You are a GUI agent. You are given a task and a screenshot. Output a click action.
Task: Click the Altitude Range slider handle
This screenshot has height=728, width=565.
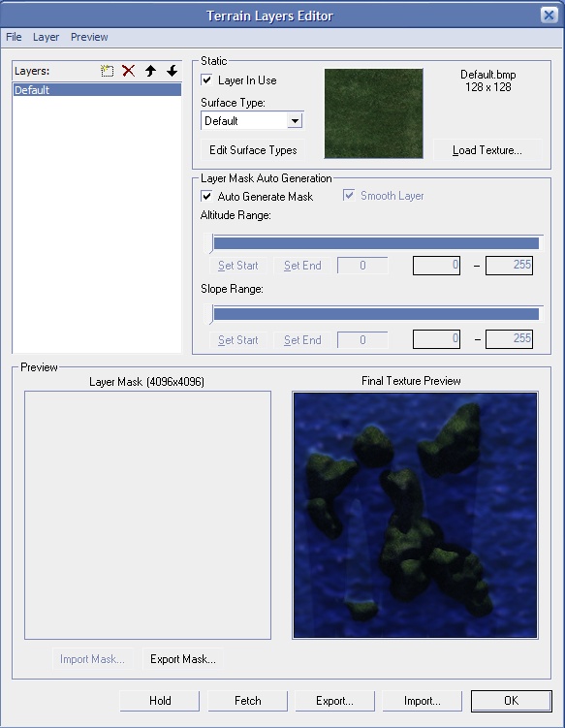click(211, 243)
